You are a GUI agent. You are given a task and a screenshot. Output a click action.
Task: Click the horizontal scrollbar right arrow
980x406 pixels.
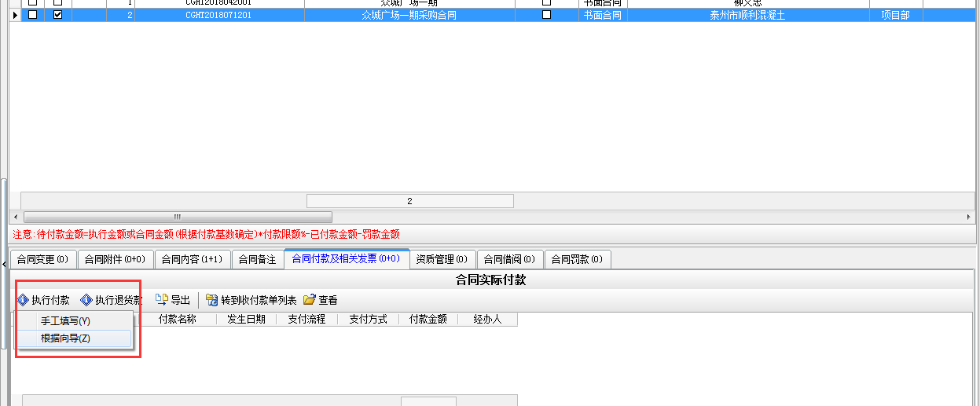968,217
